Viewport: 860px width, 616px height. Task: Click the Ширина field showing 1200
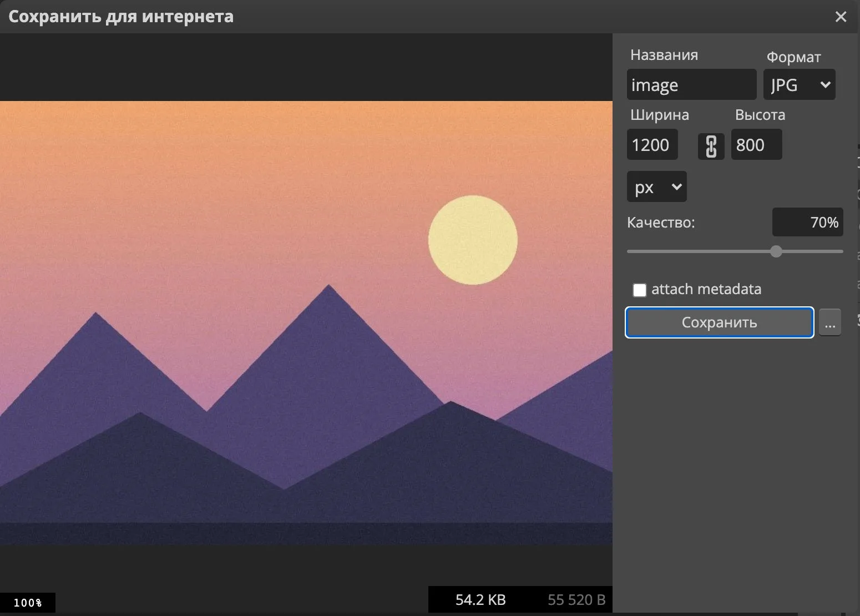pos(652,145)
